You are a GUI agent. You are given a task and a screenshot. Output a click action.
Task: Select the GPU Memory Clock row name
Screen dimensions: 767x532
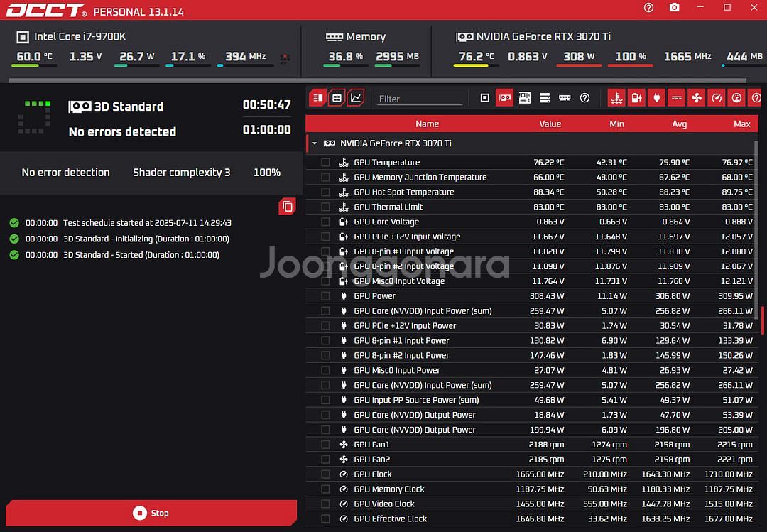pos(389,489)
